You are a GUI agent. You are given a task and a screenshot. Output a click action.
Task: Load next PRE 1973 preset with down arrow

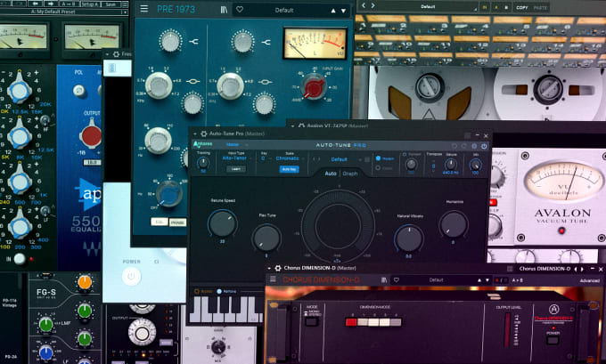(343, 11)
